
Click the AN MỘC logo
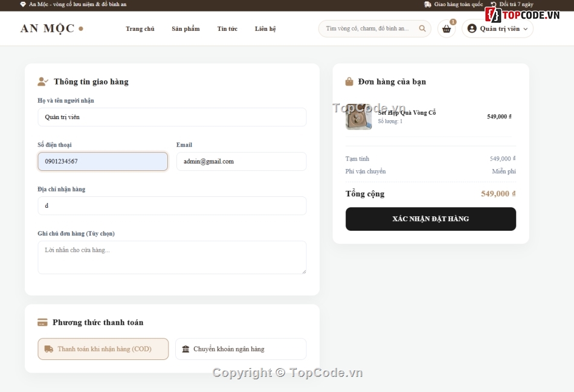(x=51, y=28)
